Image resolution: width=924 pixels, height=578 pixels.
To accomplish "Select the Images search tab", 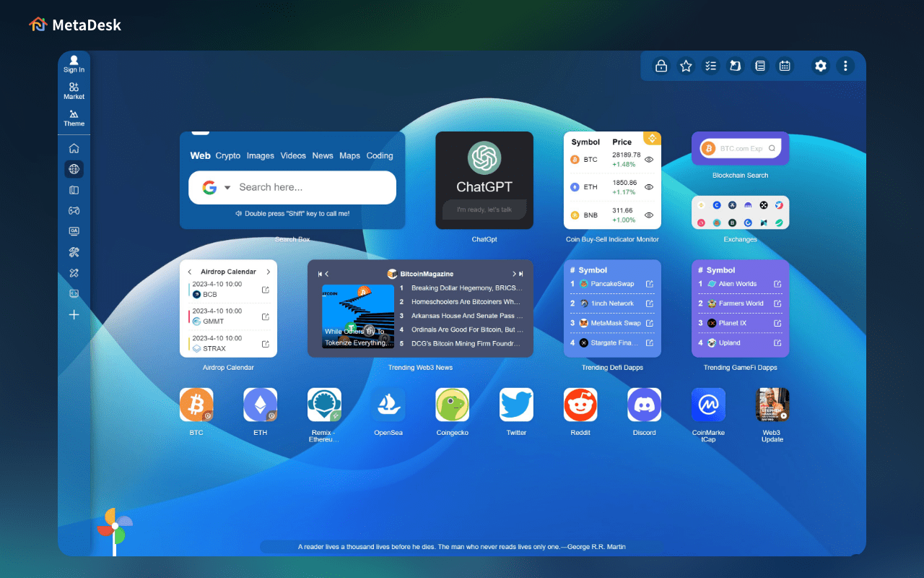I will [261, 155].
